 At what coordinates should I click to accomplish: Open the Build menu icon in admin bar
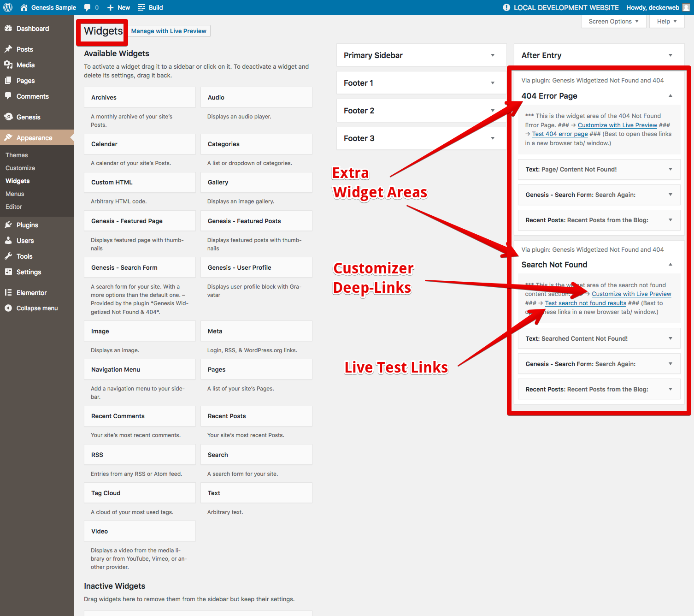pos(141,7)
